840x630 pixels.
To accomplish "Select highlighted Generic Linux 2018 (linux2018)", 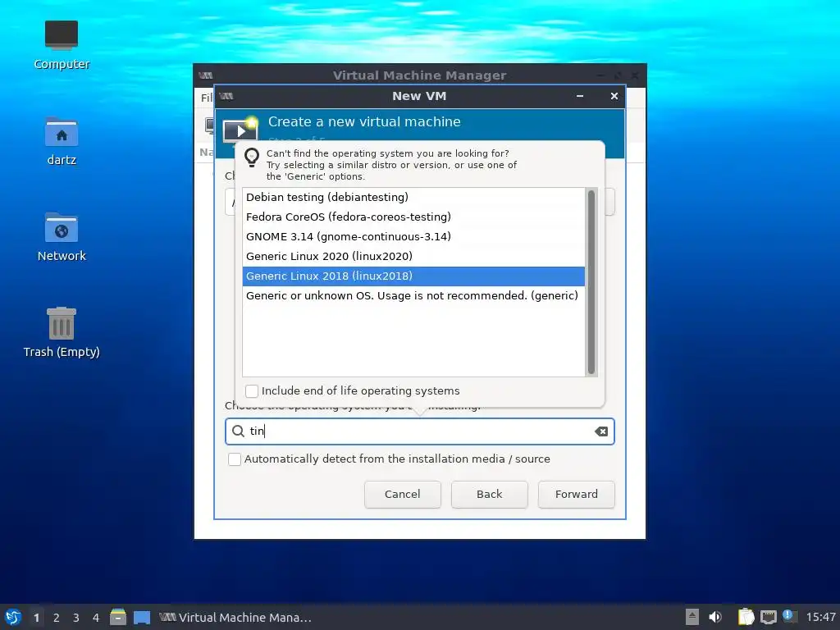I will (413, 276).
